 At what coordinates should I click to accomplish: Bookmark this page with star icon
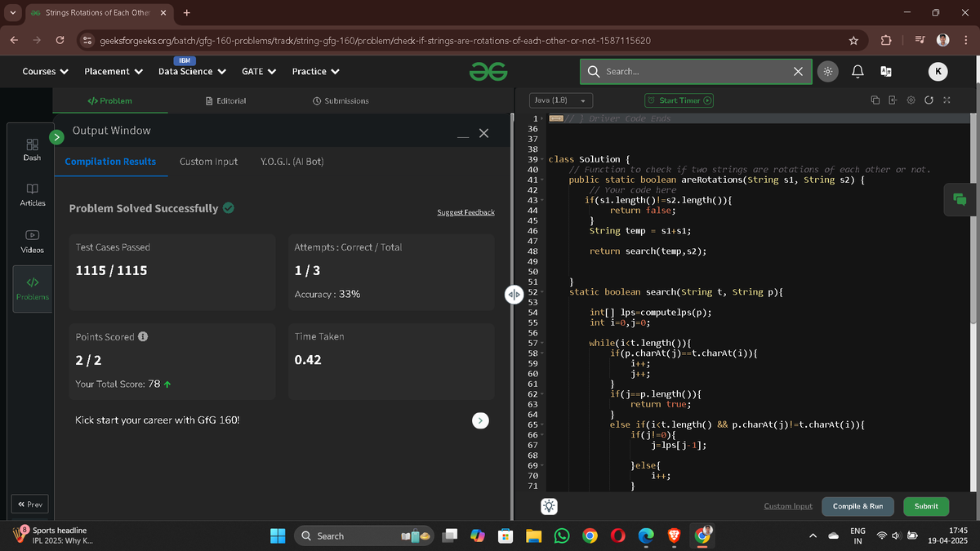853,40
